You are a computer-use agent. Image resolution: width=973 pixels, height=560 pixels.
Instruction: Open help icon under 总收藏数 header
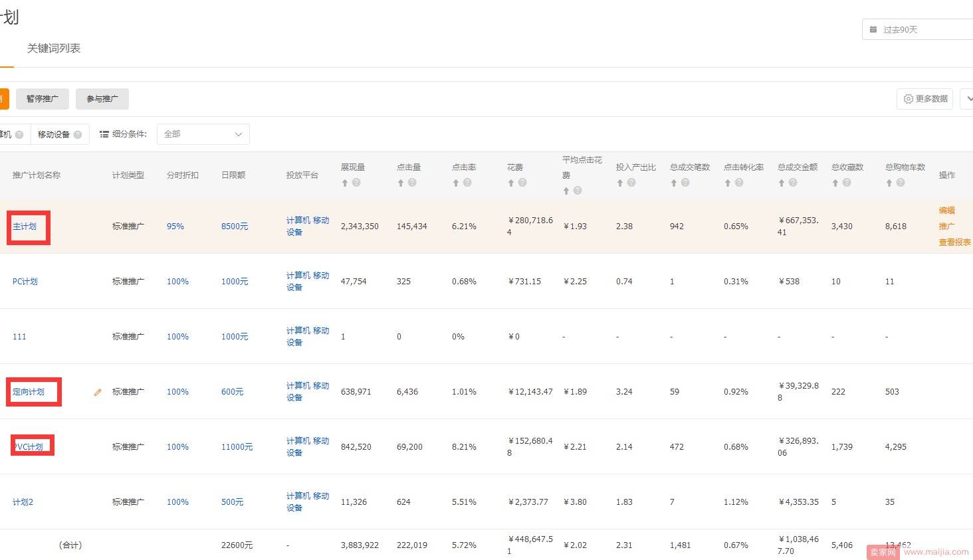click(847, 183)
